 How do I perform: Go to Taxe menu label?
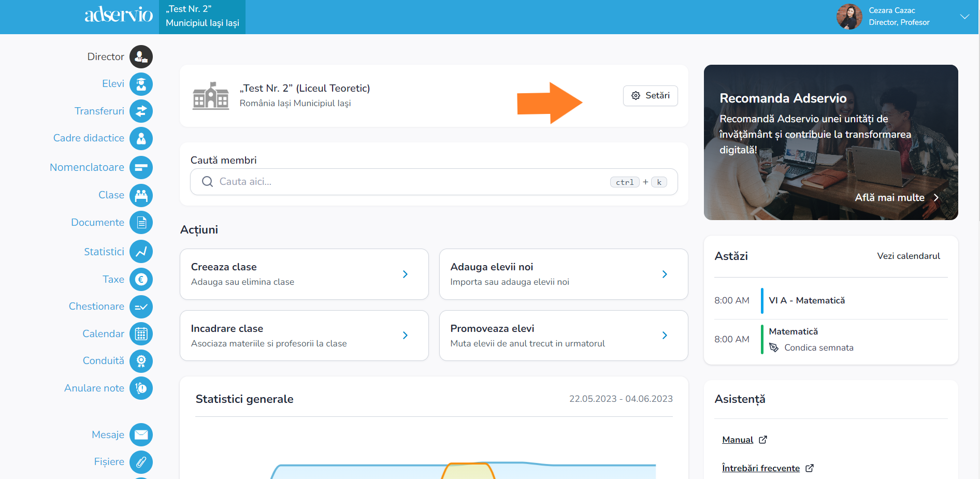pyautogui.click(x=113, y=280)
